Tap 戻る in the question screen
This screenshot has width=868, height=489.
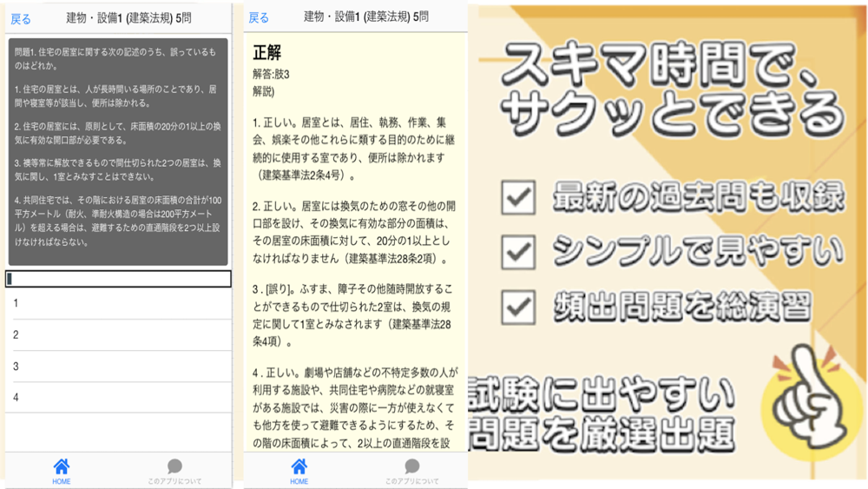click(21, 19)
